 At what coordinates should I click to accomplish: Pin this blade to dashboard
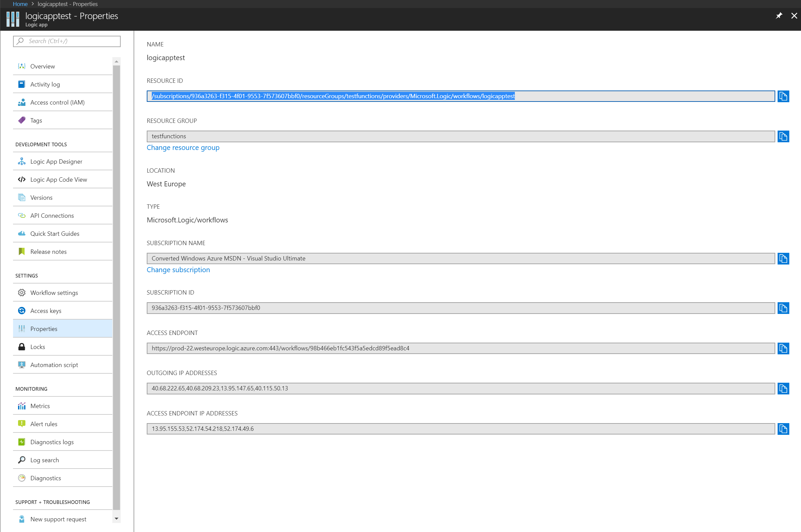tap(779, 16)
